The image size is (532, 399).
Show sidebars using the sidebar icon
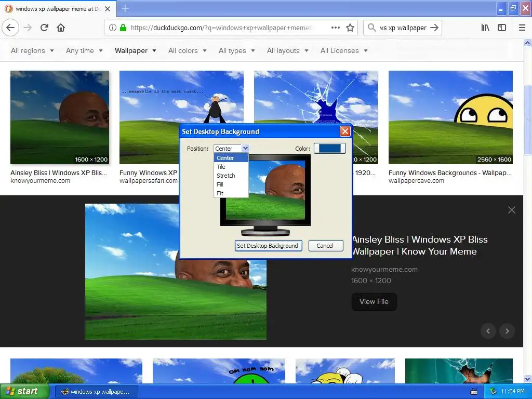point(501,28)
